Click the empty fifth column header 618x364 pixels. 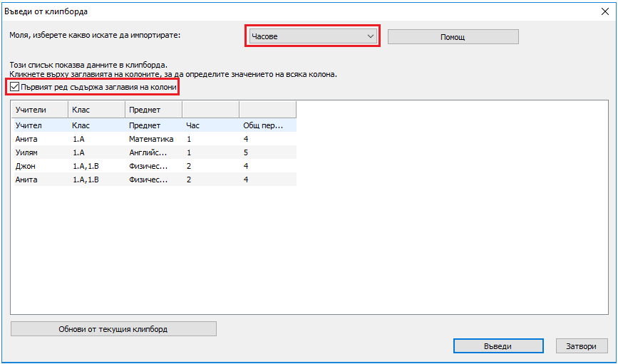tap(267, 110)
